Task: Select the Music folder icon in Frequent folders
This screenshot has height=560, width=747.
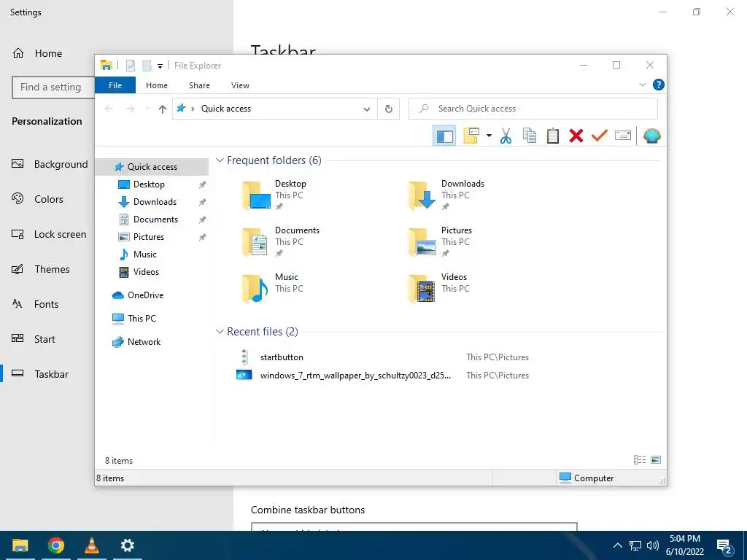Action: click(x=255, y=289)
